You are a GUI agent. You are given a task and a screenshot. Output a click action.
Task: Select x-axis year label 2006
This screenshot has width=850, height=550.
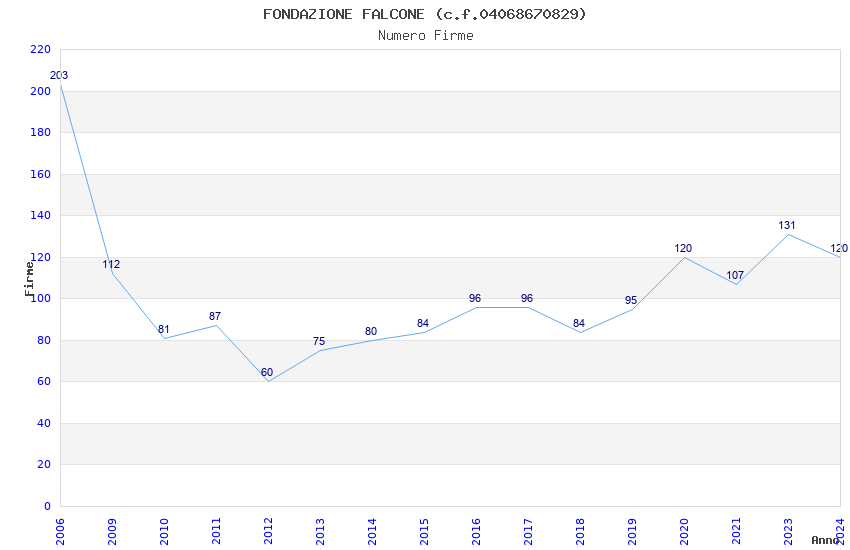(60, 532)
